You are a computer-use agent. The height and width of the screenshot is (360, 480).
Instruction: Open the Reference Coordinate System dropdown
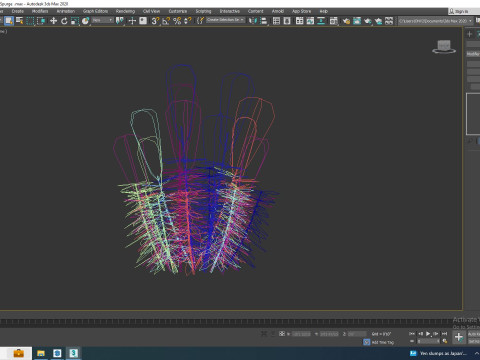tap(103, 20)
